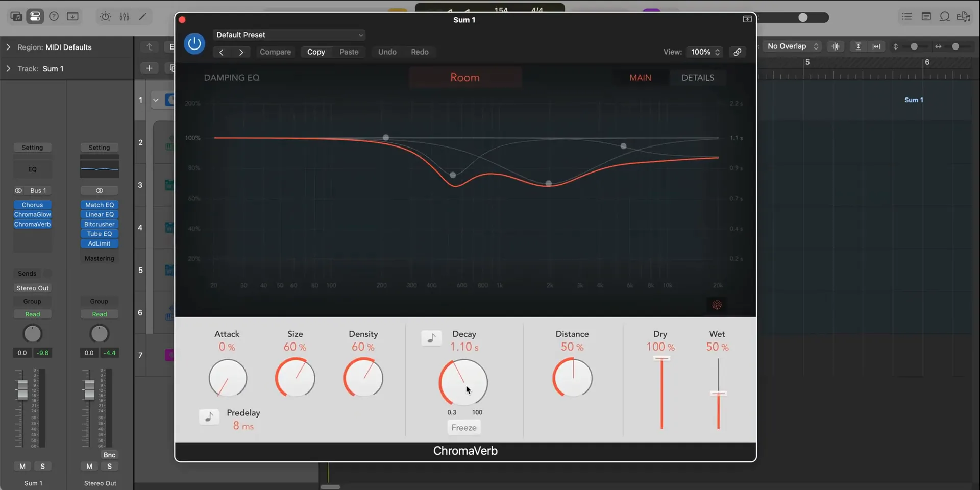The width and height of the screenshot is (980, 490).
Task: Click the Predelay 8 ms value
Action: point(243,426)
